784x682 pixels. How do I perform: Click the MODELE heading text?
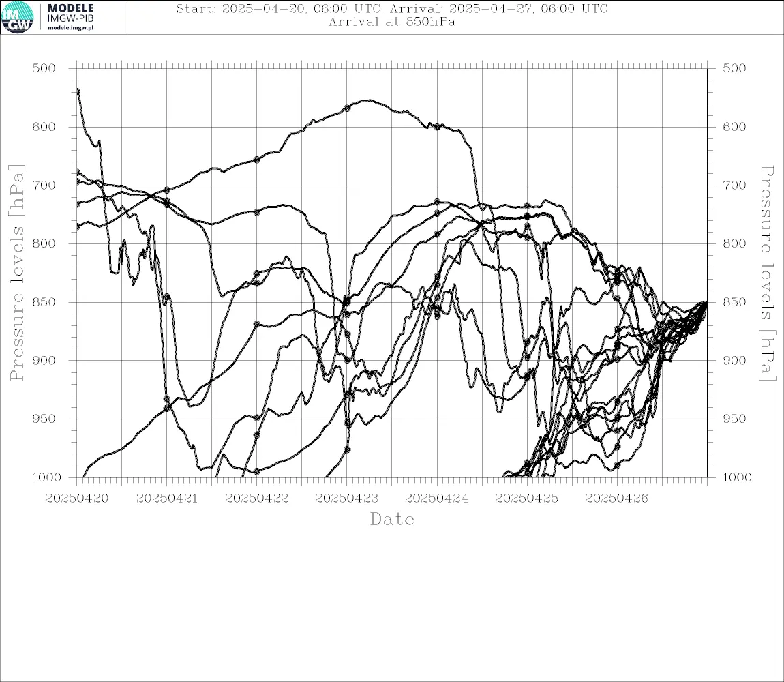pos(70,8)
